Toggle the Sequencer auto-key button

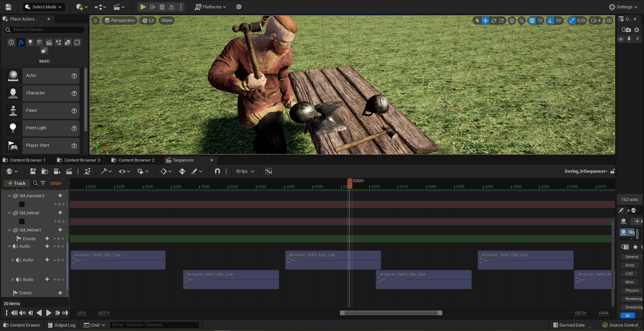(x=182, y=171)
